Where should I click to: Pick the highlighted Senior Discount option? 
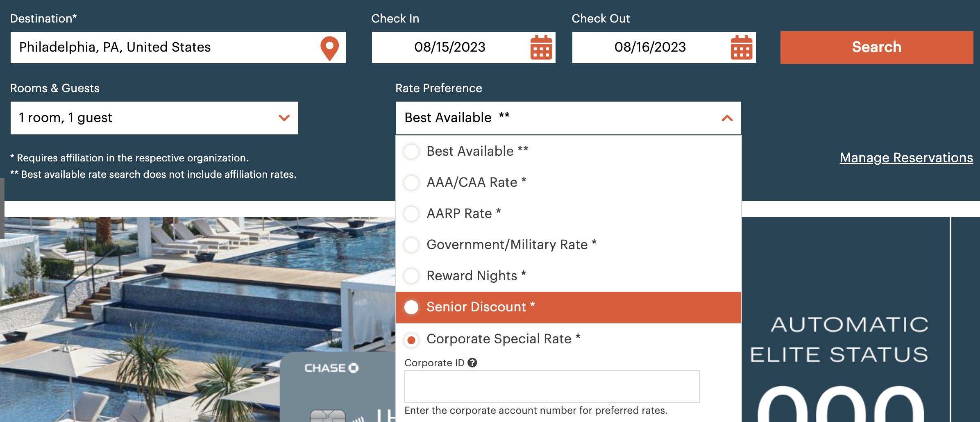point(569,307)
